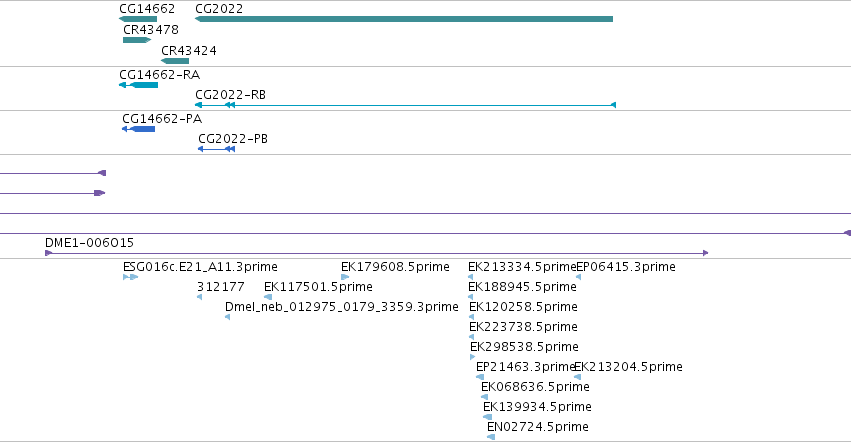Image resolution: width=851 pixels, height=442 pixels.
Task: Select the CR43424 gene feature
Action: [175, 61]
